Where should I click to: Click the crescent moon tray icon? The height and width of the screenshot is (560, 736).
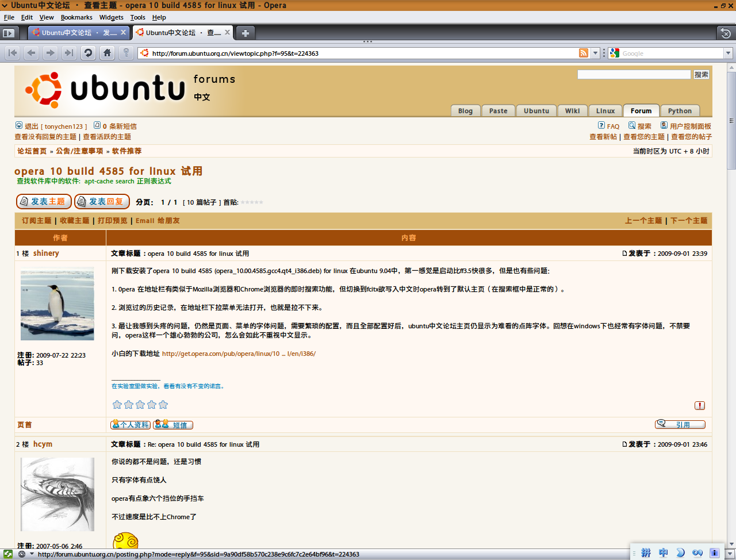680,553
